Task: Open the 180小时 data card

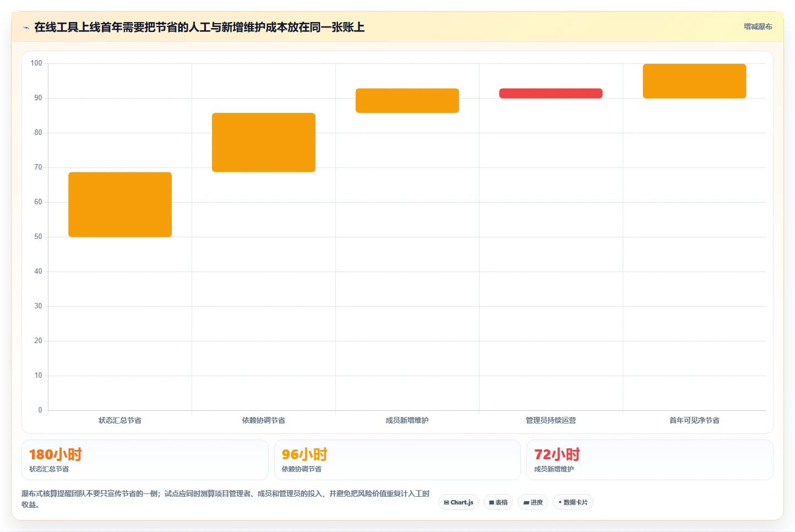Action: (x=145, y=460)
